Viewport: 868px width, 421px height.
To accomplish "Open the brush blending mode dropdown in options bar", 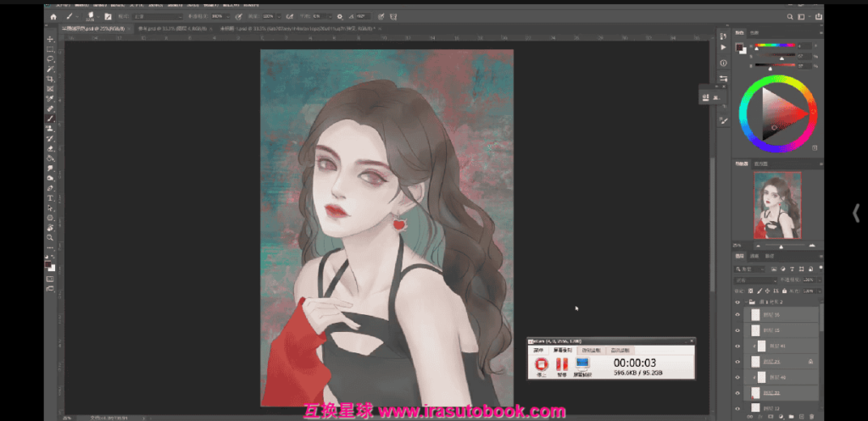I will click(157, 17).
